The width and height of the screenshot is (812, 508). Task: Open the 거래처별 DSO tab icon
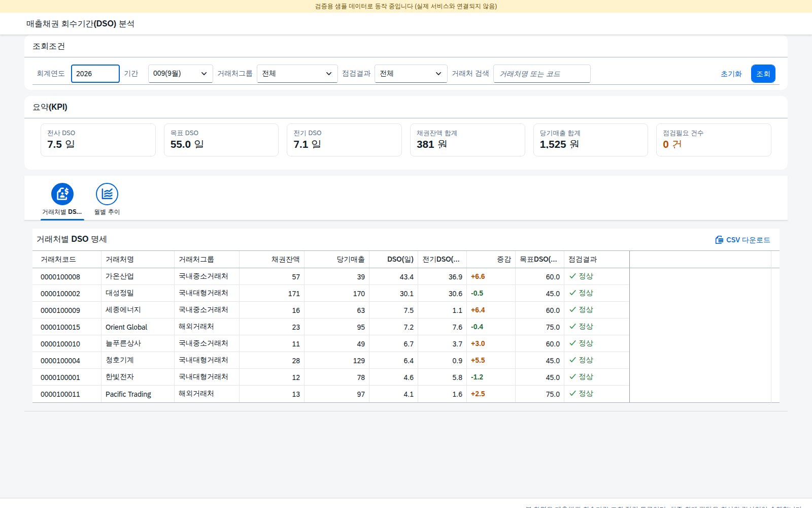point(62,194)
